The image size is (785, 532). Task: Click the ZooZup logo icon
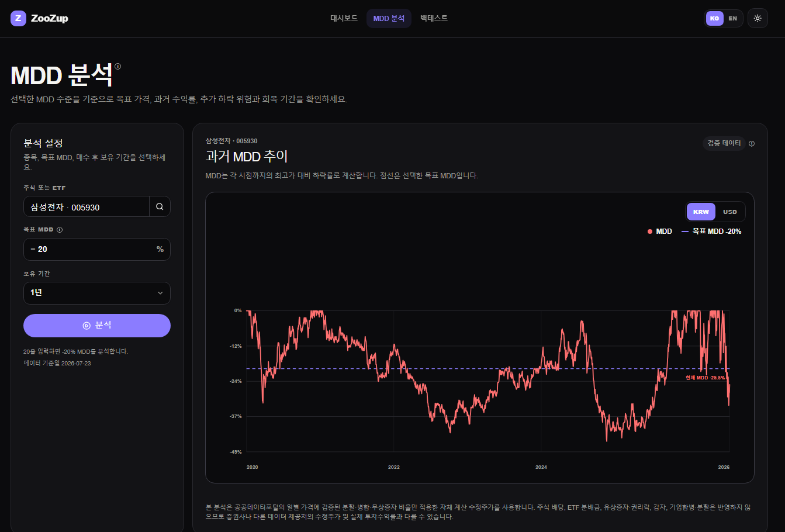18,18
